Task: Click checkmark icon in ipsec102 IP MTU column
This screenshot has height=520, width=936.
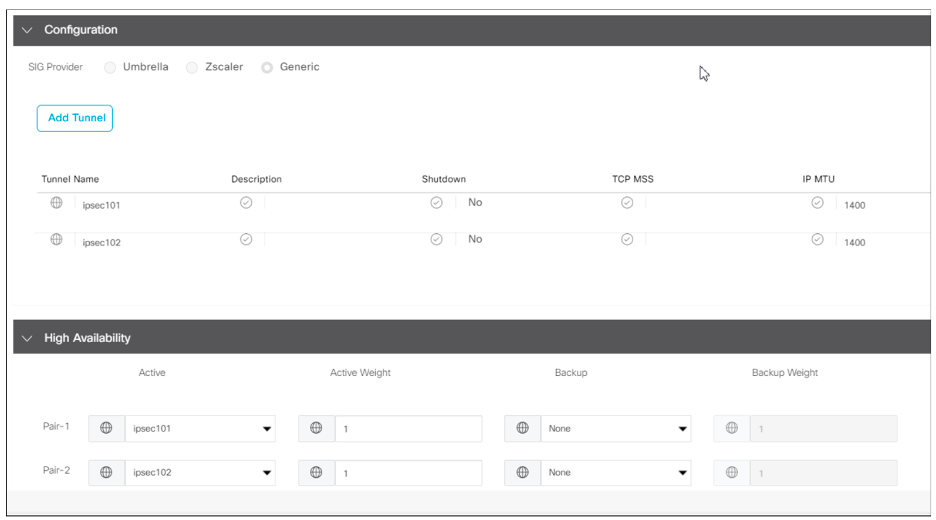Action: click(817, 240)
